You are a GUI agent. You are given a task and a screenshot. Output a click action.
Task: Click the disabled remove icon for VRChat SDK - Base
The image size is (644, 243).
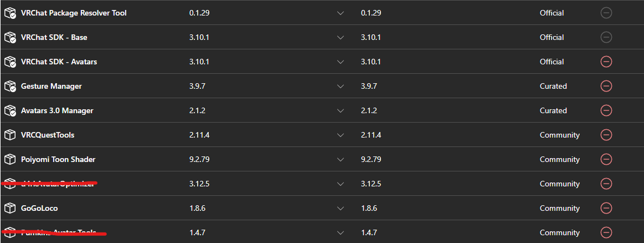pos(606,37)
